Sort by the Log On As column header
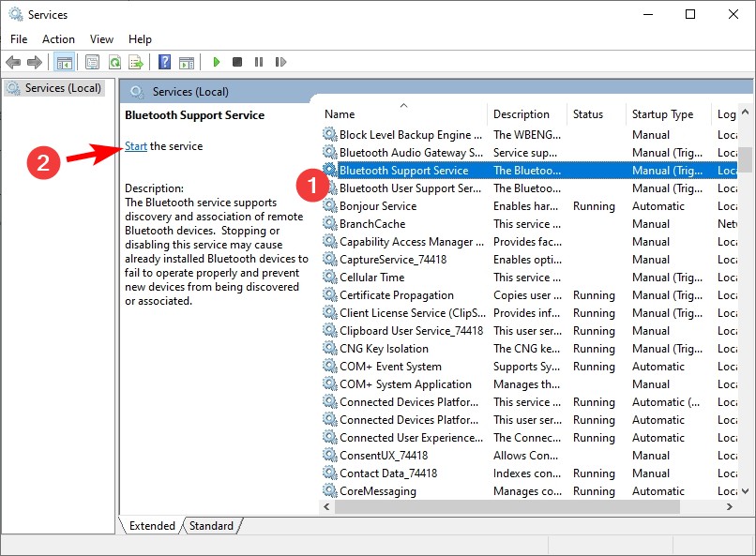This screenshot has height=556, width=756. pyautogui.click(x=725, y=114)
